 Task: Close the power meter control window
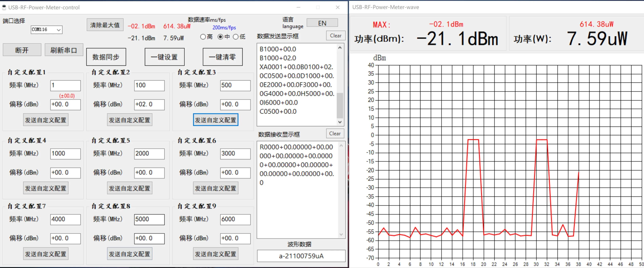[x=337, y=7]
